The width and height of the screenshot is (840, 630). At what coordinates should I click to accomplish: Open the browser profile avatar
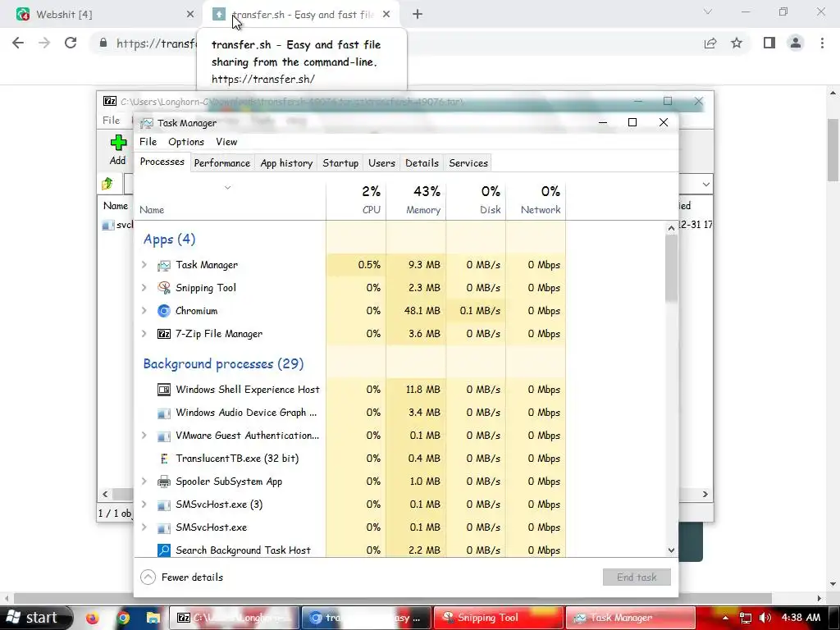[796, 43]
